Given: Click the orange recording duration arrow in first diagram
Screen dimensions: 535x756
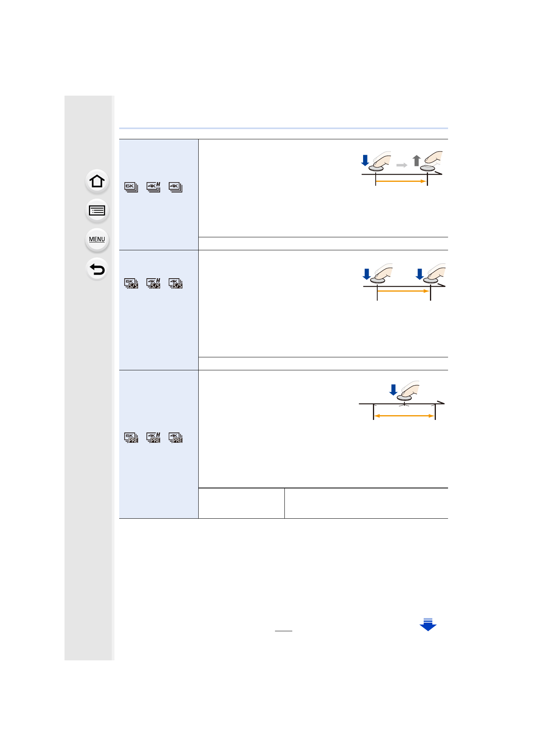Looking at the screenshot, I should coord(401,181).
